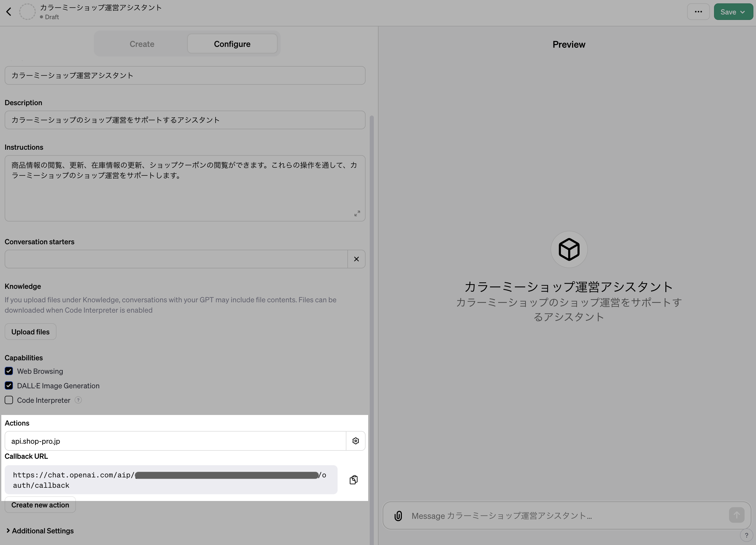Screen dimensions: 756x545
Task: Click Create new action
Action: click(40, 505)
